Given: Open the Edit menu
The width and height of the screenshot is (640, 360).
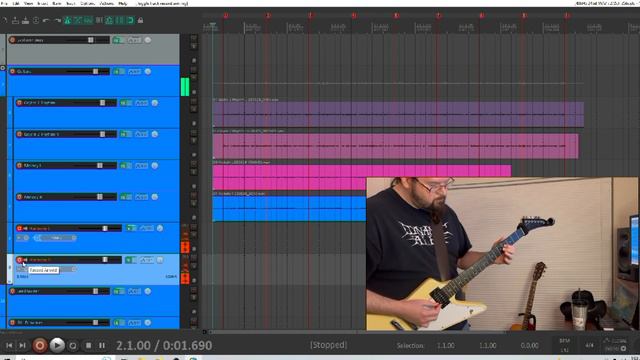Looking at the screenshot, I should point(16,3).
